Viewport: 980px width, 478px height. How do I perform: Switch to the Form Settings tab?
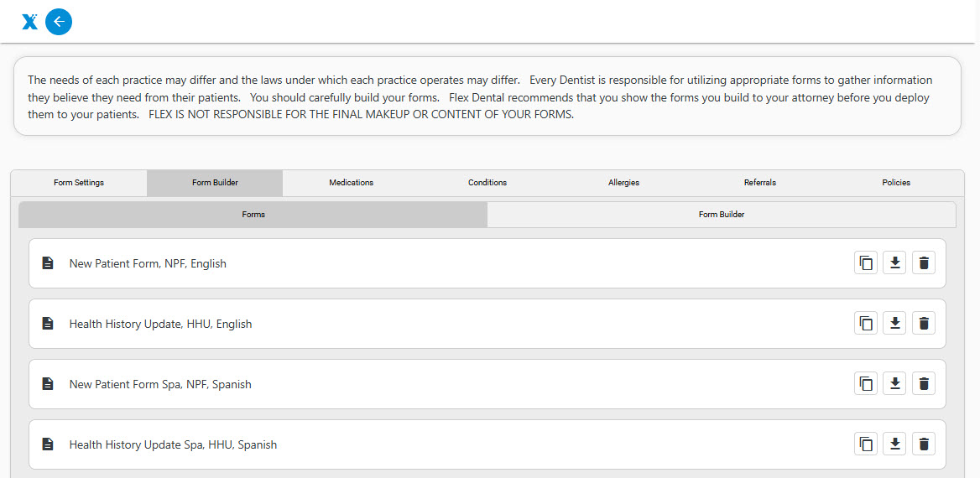point(79,183)
